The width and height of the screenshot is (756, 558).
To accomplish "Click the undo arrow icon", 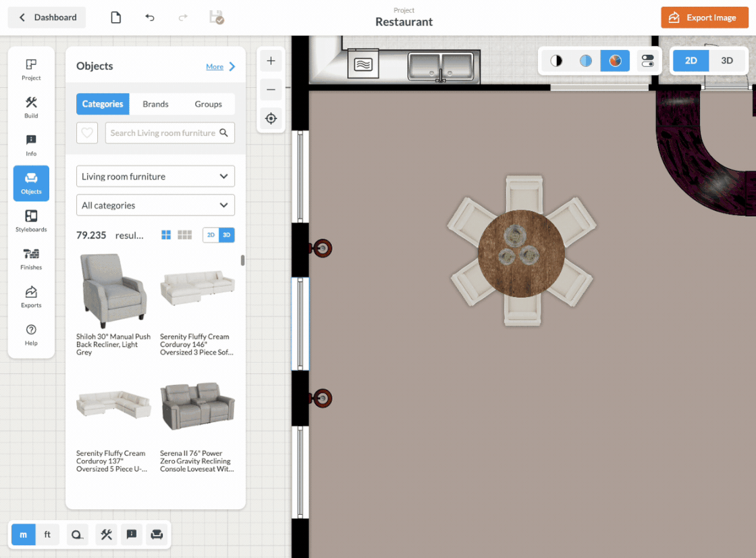I will tap(150, 18).
